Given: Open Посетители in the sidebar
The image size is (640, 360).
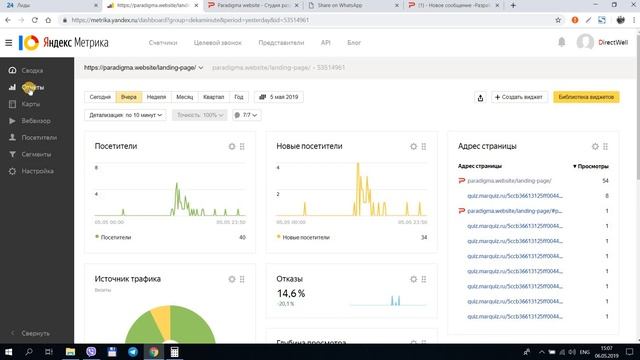Looking at the screenshot, I should pos(39,138).
